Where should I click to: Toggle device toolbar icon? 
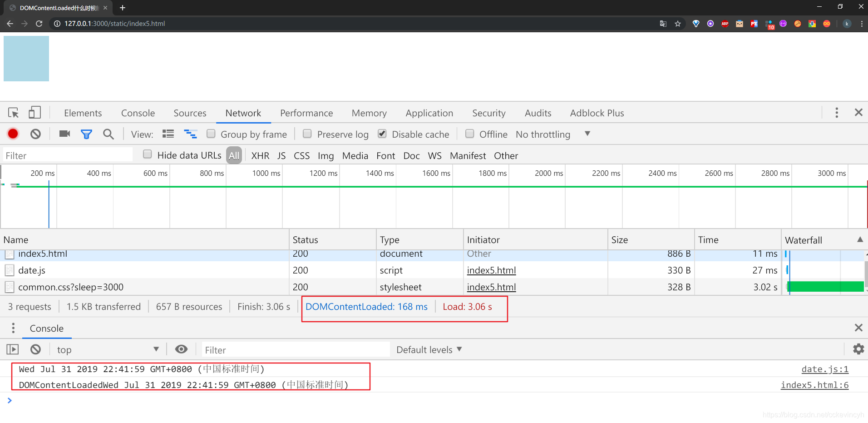coord(35,112)
